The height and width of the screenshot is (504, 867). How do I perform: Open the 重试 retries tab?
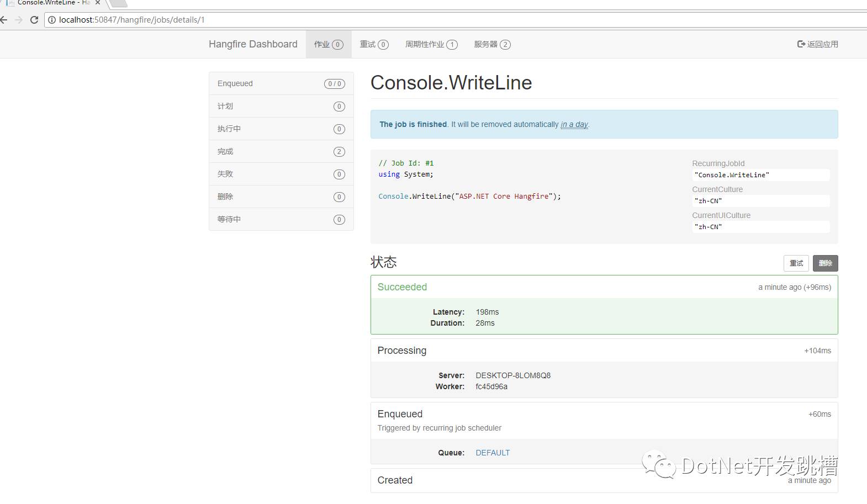tap(374, 44)
